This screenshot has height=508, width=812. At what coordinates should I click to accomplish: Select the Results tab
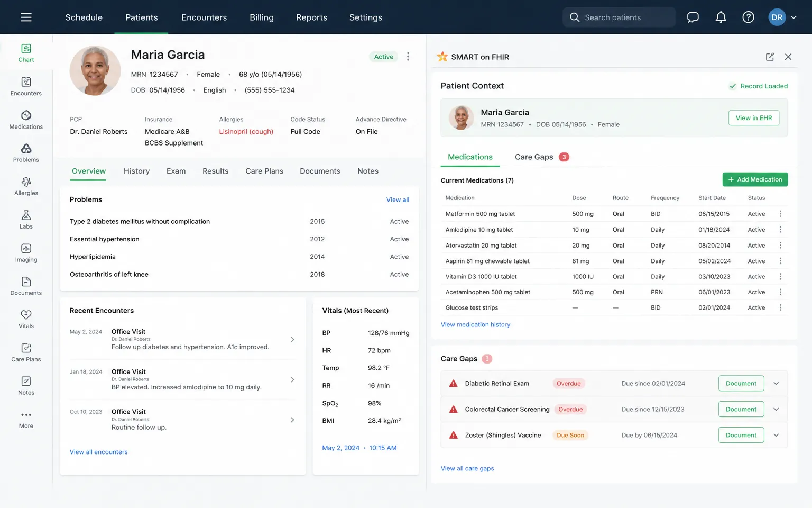click(215, 171)
